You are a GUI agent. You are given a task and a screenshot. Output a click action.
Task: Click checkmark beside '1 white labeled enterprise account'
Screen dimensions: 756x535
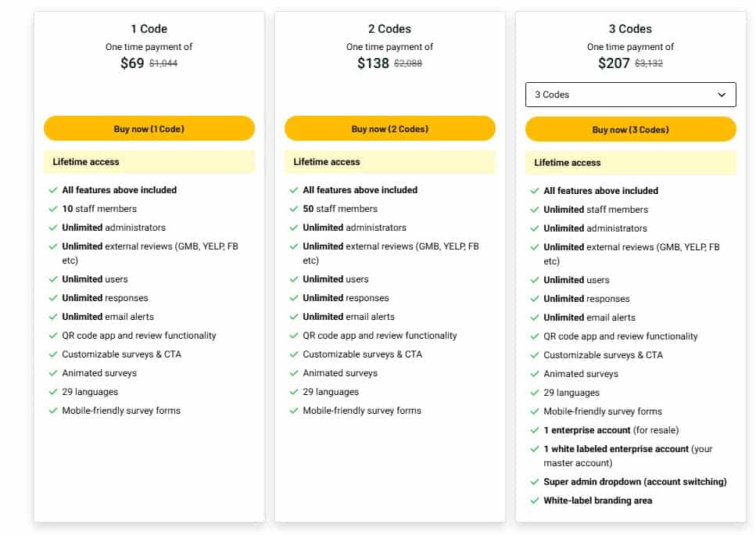point(534,449)
